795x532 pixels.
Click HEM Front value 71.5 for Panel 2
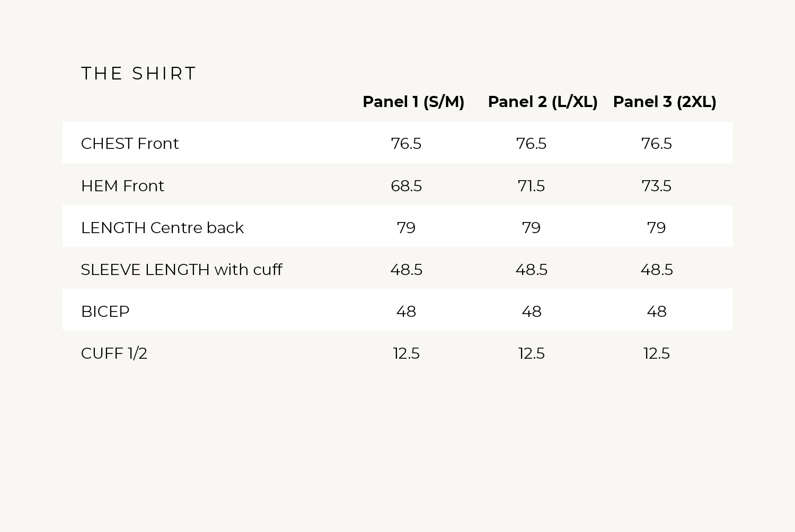(531, 186)
